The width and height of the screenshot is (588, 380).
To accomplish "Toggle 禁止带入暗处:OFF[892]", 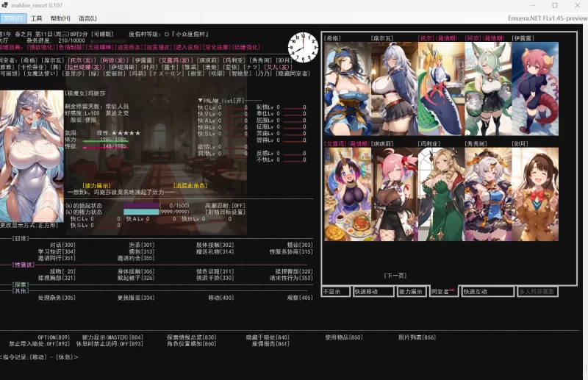I will (x=40, y=343).
